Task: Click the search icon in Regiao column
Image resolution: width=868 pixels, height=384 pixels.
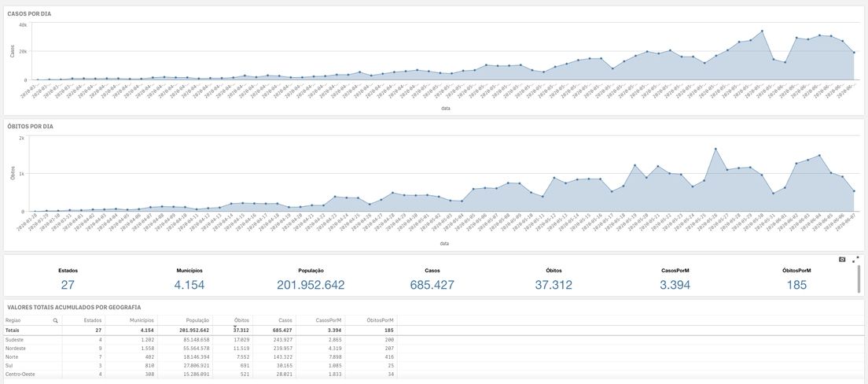Action: (55, 321)
